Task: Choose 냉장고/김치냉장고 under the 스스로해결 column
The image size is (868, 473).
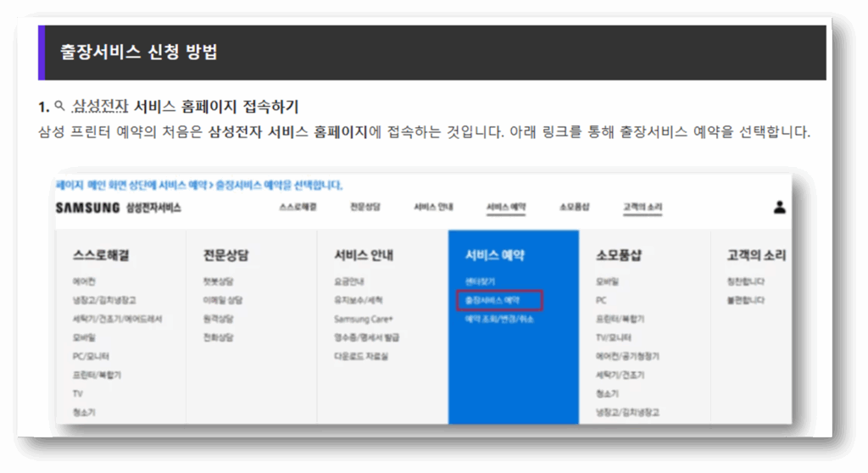Action: click(x=104, y=300)
